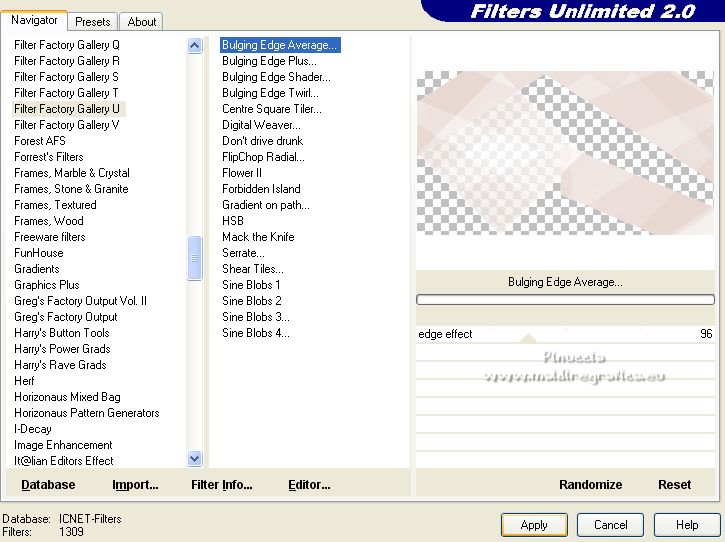The height and width of the screenshot is (542, 725).
Task: Select Freeware filters category
Action: (49, 237)
